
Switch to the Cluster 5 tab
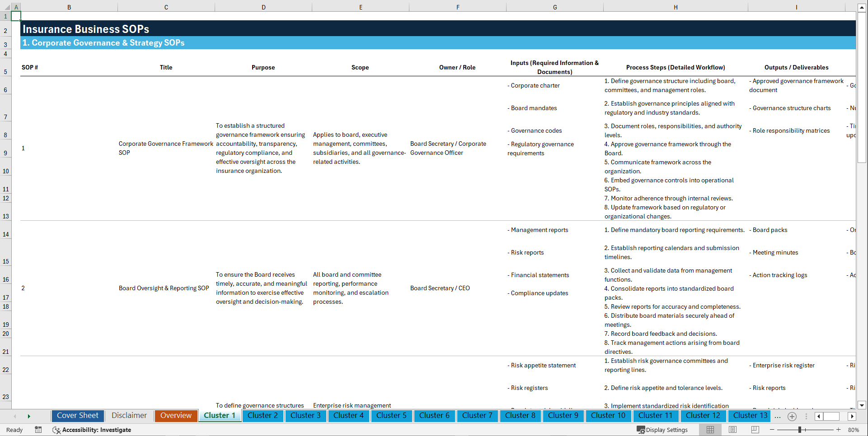[x=391, y=416]
